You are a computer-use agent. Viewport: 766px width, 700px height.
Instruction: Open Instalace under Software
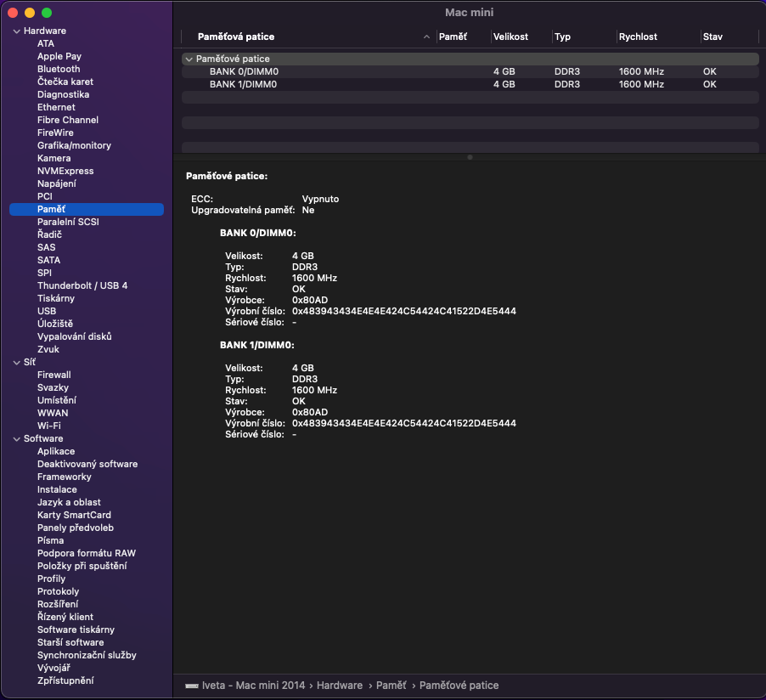(57, 489)
